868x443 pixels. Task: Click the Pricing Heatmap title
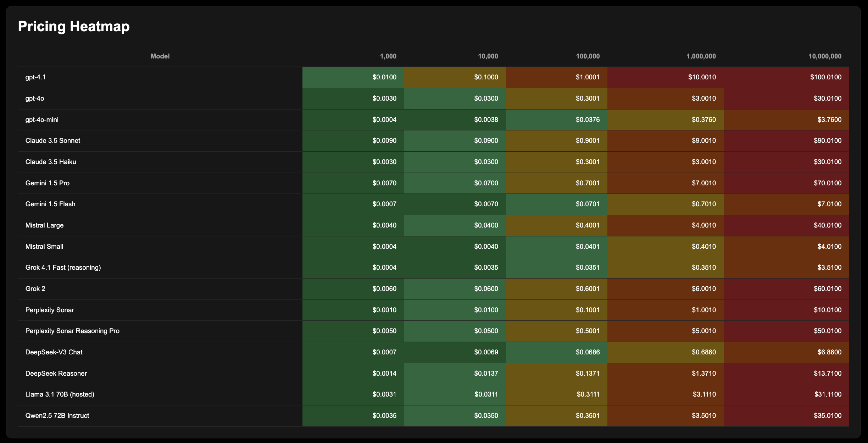(x=74, y=27)
